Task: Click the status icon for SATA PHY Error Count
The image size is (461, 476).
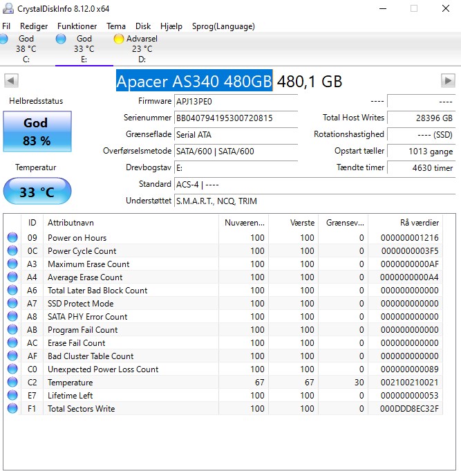Action: click(x=12, y=316)
